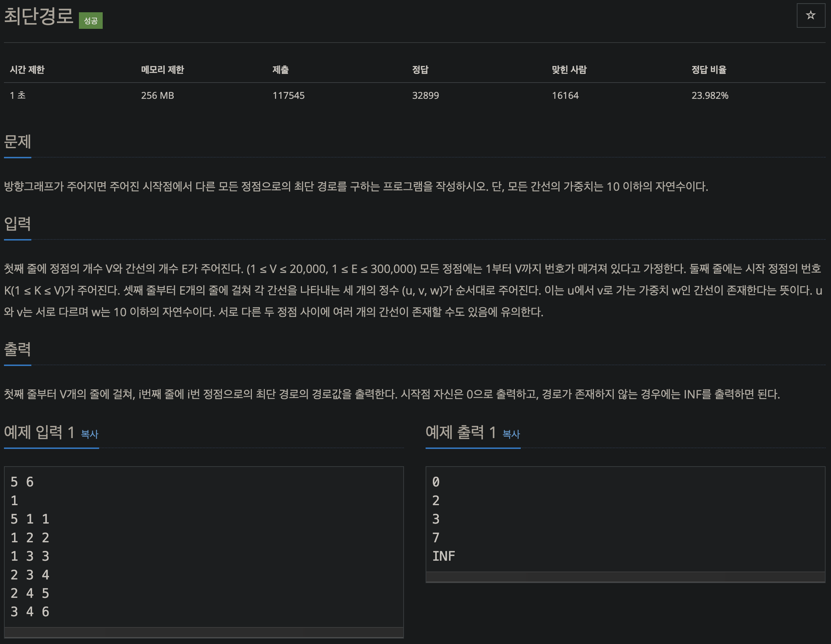The image size is (831, 644).
Task: Click the 출력 section heading
Action: [18, 349]
